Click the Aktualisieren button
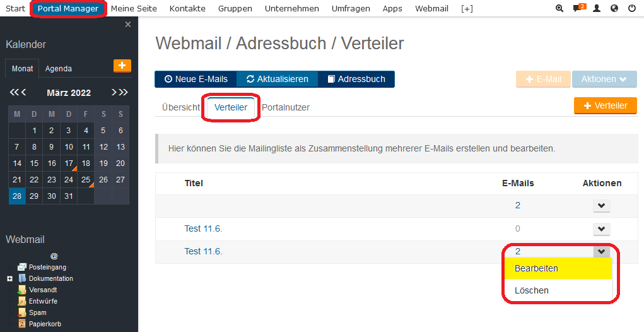This screenshot has width=644, height=332. pos(278,79)
